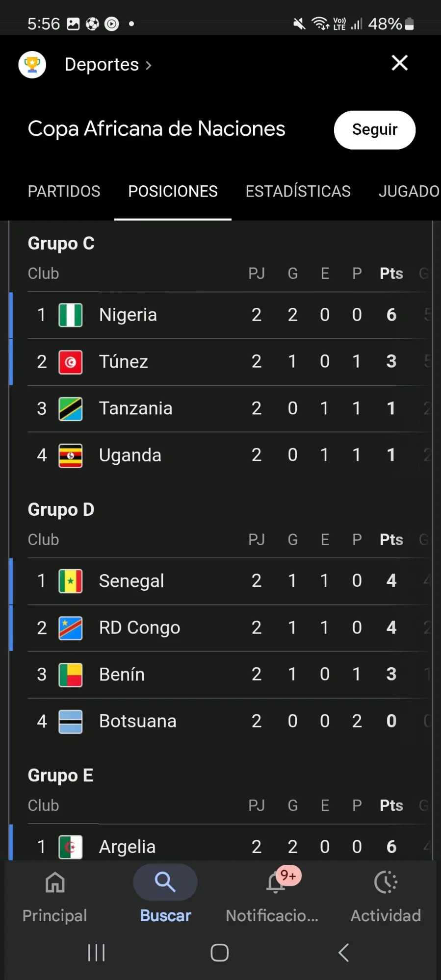The height and width of the screenshot is (980, 441).
Task: Open the POSICIONES tab
Action: tap(173, 191)
